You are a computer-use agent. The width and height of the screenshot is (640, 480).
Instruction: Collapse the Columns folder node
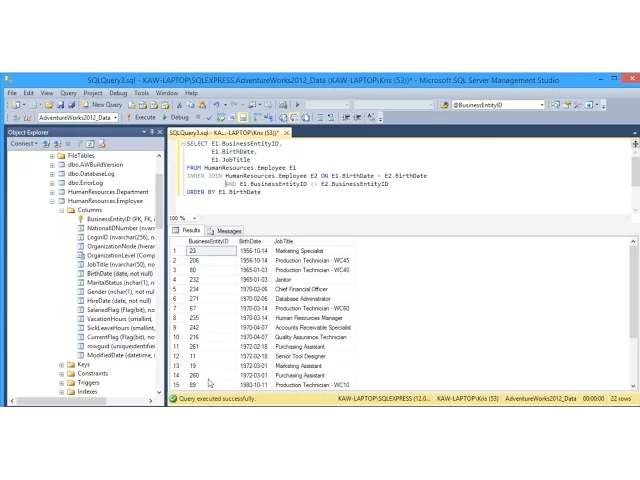tap(62, 210)
